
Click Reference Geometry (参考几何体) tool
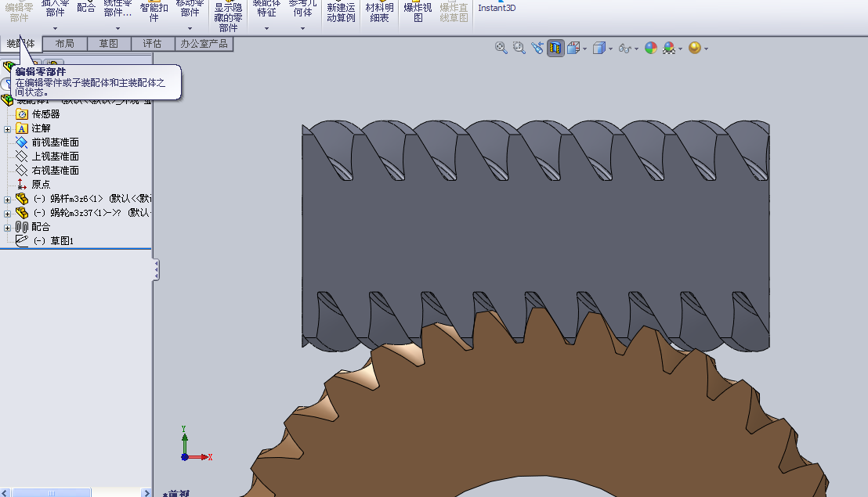[302, 9]
